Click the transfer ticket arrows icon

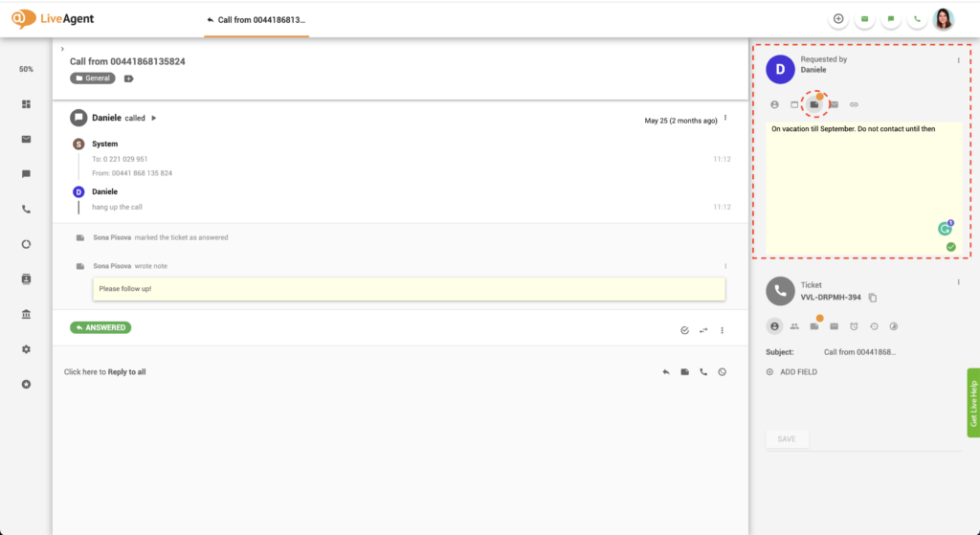click(x=703, y=330)
